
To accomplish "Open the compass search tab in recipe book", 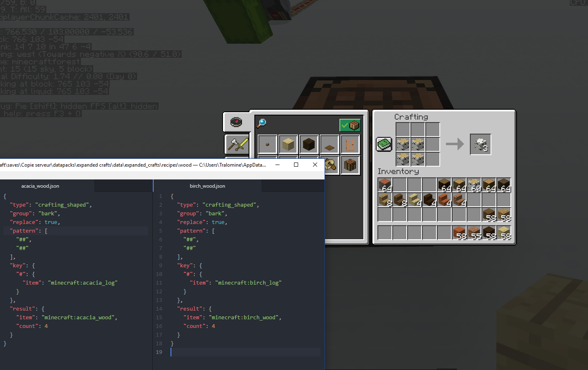I will pos(236,122).
